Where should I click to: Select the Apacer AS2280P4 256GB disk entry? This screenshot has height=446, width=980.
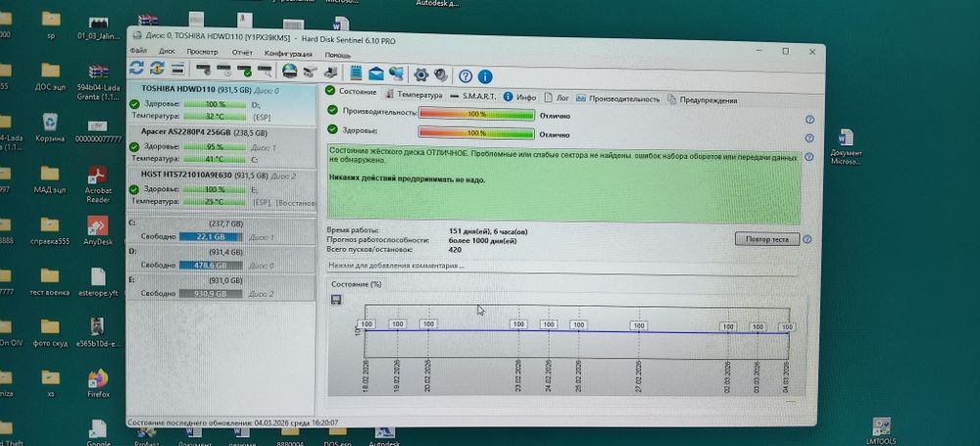[221, 146]
